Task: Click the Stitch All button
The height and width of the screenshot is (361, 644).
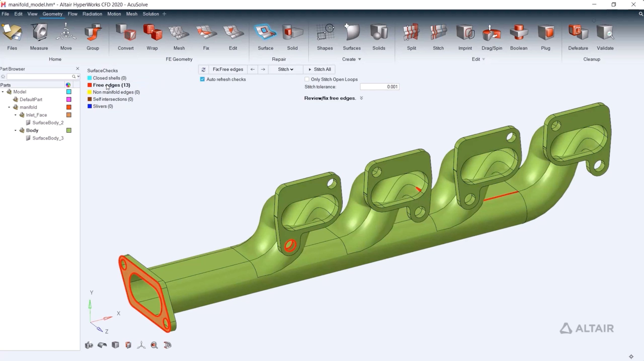Action: point(319,69)
